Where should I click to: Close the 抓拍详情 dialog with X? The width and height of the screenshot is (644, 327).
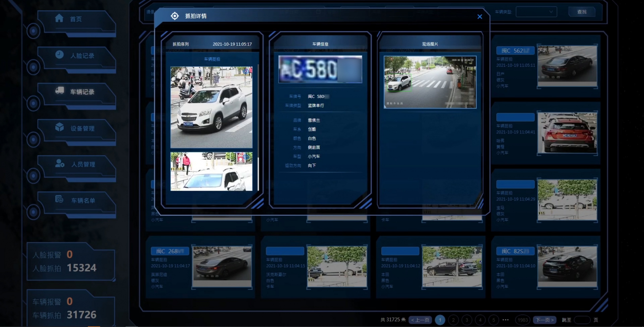(x=480, y=17)
